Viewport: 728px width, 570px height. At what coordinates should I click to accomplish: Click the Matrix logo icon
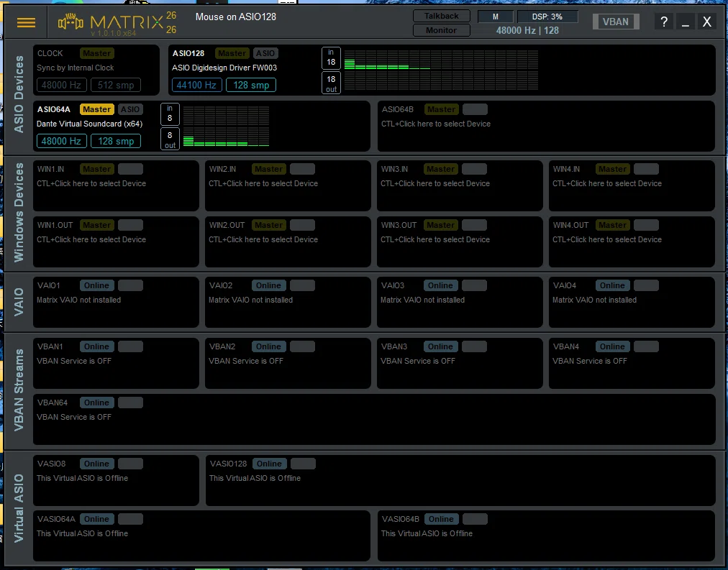[x=70, y=22]
